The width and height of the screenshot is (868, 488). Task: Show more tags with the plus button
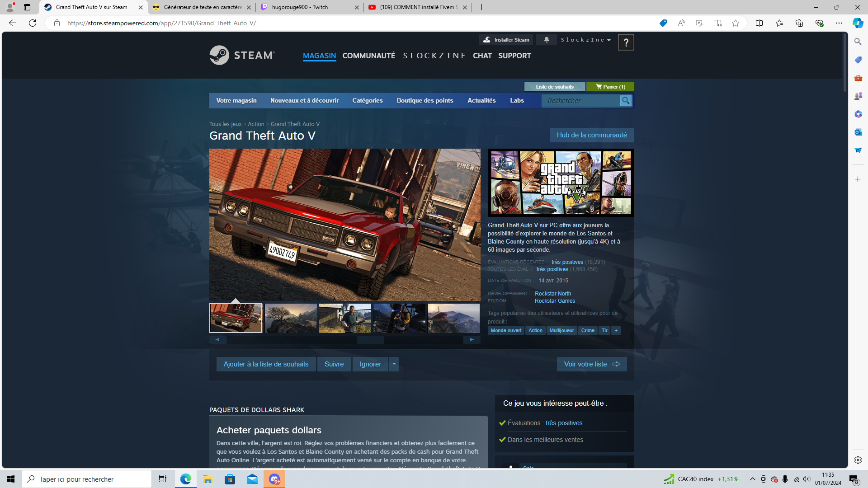click(616, 331)
